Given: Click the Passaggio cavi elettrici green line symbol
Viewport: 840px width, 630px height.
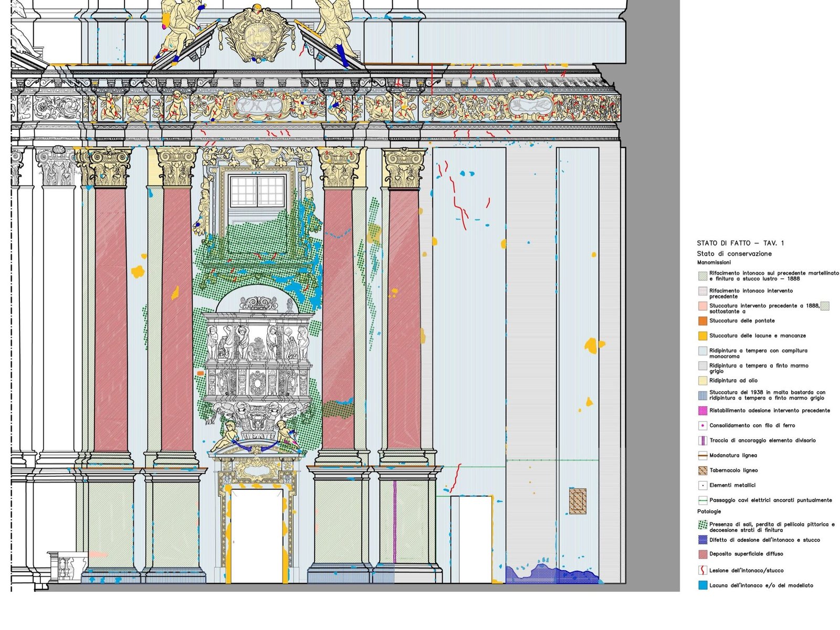Looking at the screenshot, I should (702, 500).
